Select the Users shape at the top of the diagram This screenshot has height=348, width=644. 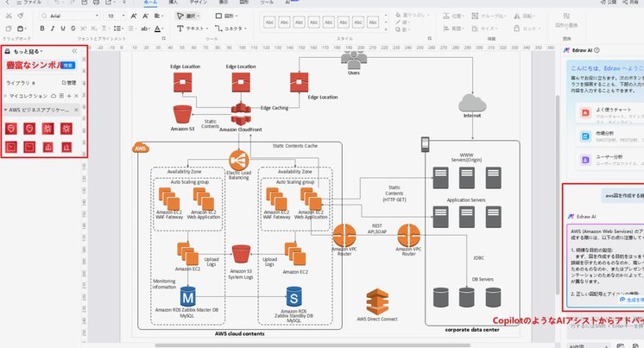tap(354, 60)
